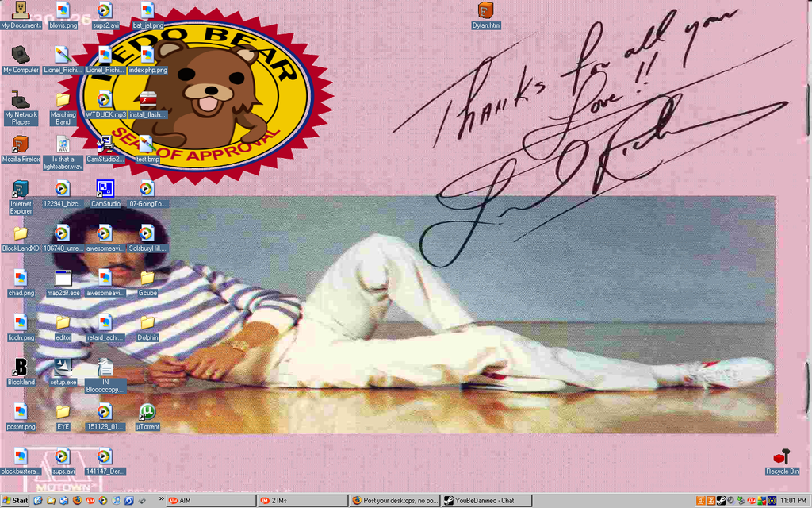
Task: Select the test.bmp image file
Action: (x=147, y=149)
